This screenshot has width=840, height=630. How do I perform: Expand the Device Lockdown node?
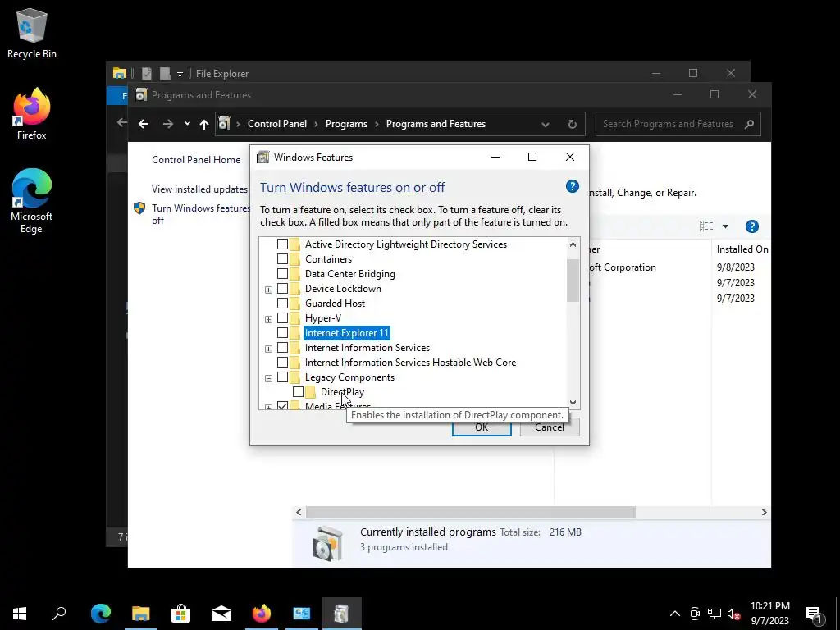point(268,290)
